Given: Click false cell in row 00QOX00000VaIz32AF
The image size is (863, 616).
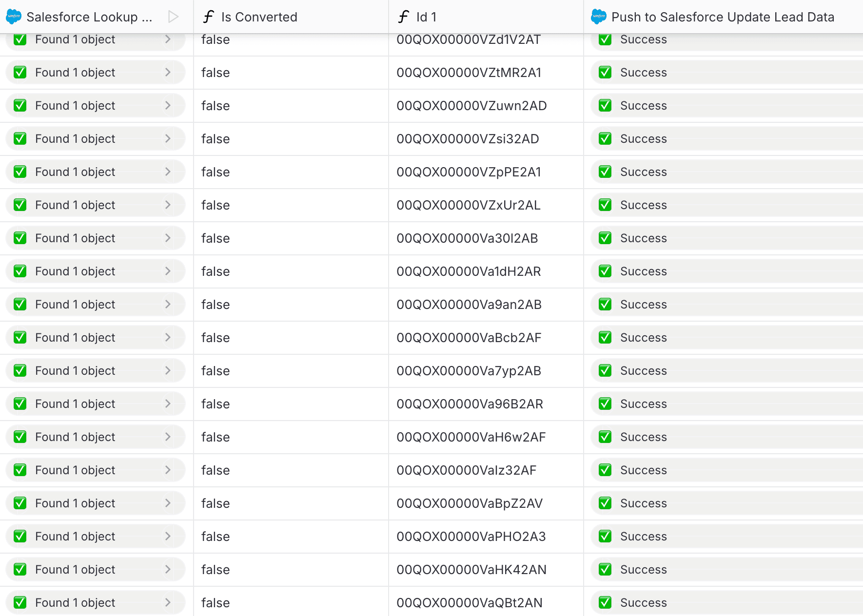Looking at the screenshot, I should (x=291, y=470).
